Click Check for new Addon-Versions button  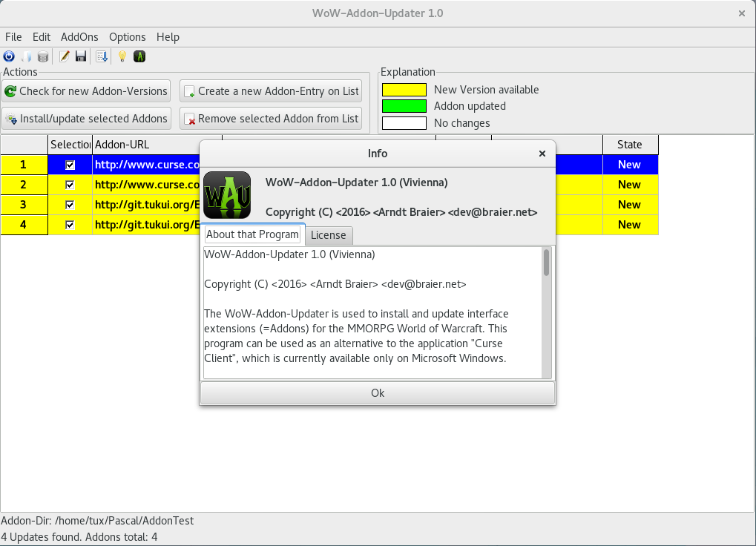coord(86,91)
